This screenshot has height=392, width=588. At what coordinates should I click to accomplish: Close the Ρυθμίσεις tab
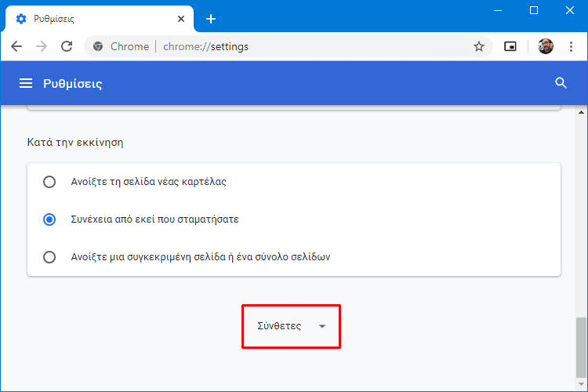pos(181,19)
